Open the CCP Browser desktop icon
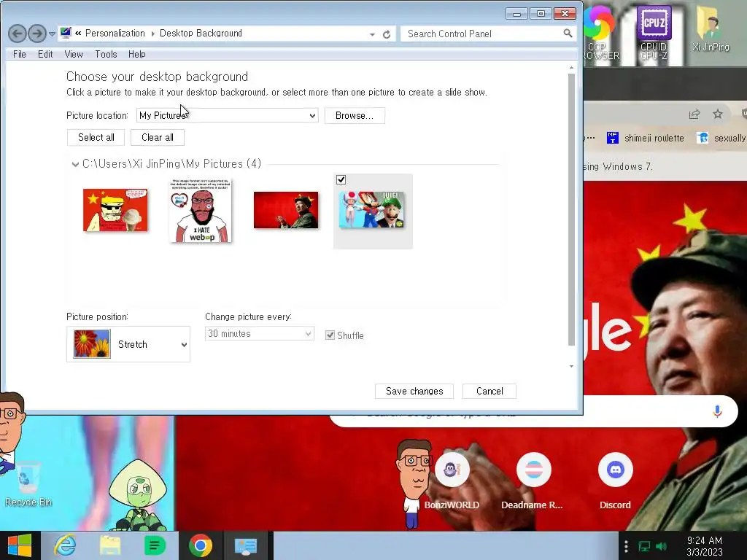Screen dimensions: 747x560 tap(601, 34)
